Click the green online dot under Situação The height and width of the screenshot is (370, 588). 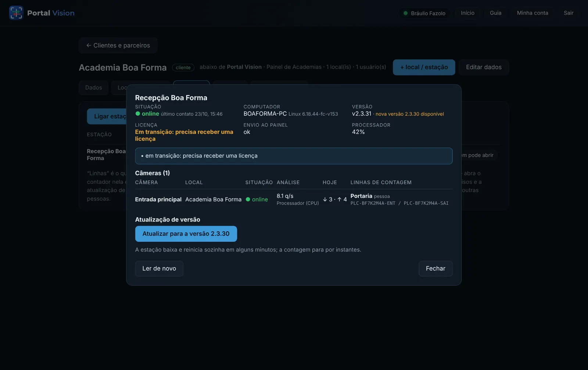coord(138,114)
